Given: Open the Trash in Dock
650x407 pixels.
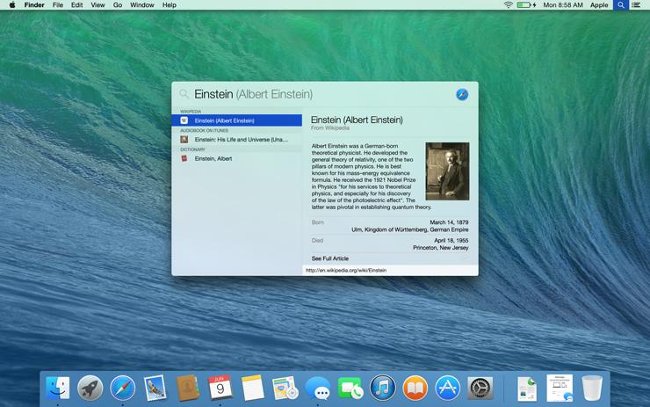Looking at the screenshot, I should 592,388.
